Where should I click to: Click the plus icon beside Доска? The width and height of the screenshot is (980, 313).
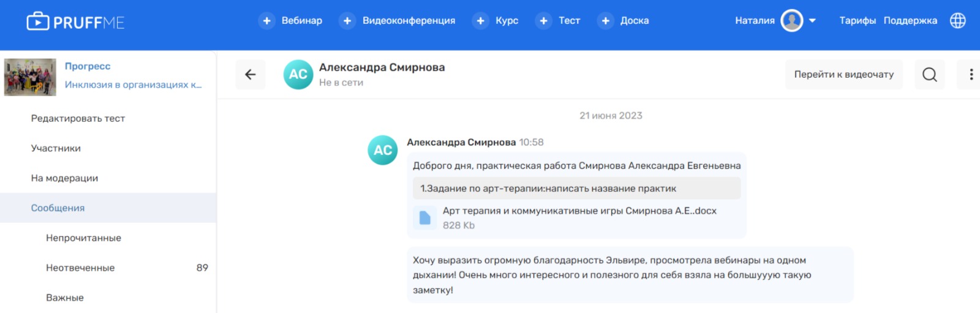tap(605, 21)
